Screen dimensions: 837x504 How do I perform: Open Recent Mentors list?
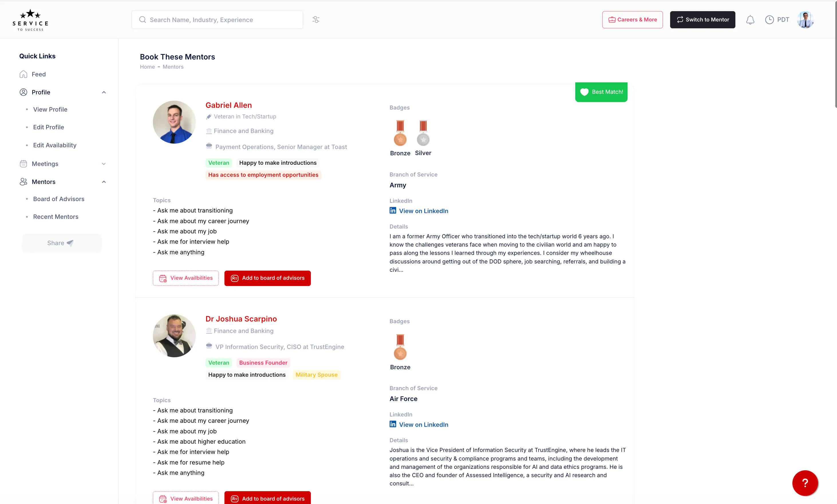click(x=55, y=217)
